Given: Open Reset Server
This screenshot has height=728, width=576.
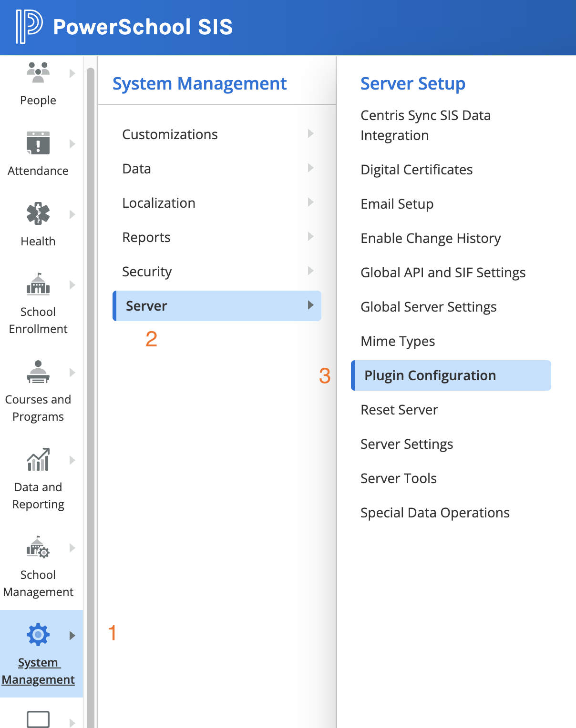Looking at the screenshot, I should pyautogui.click(x=399, y=410).
